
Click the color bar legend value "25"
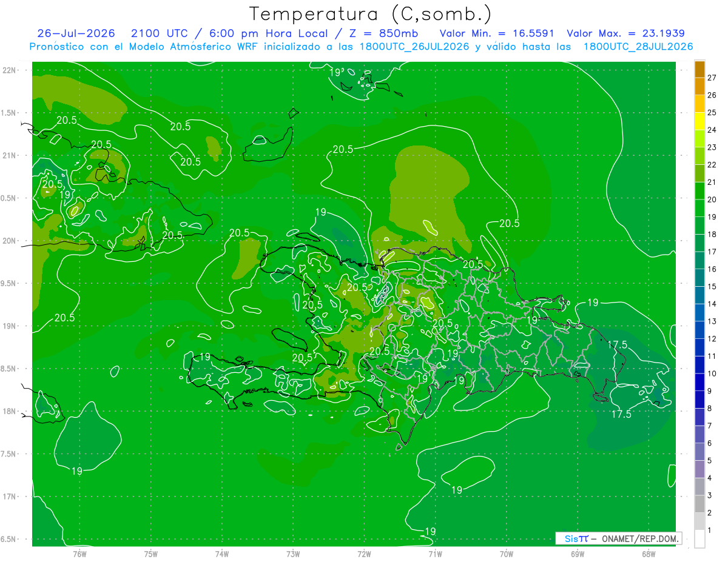pos(712,113)
